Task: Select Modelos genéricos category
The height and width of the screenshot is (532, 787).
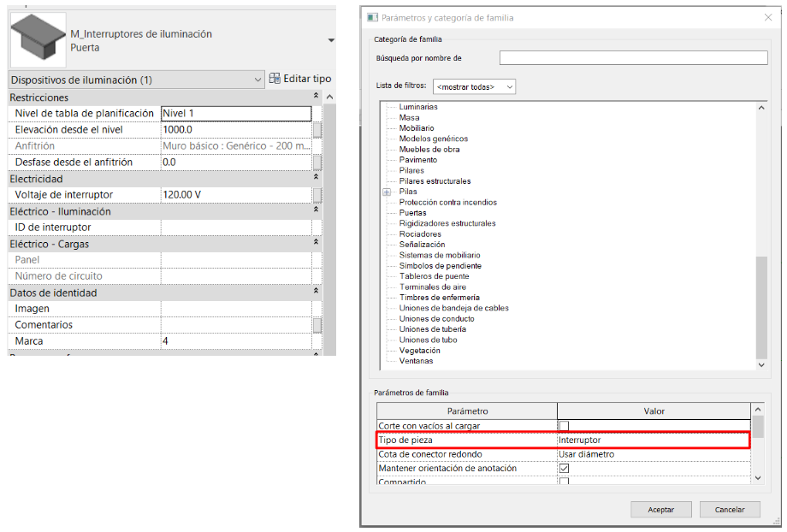Action: pyautogui.click(x=433, y=139)
